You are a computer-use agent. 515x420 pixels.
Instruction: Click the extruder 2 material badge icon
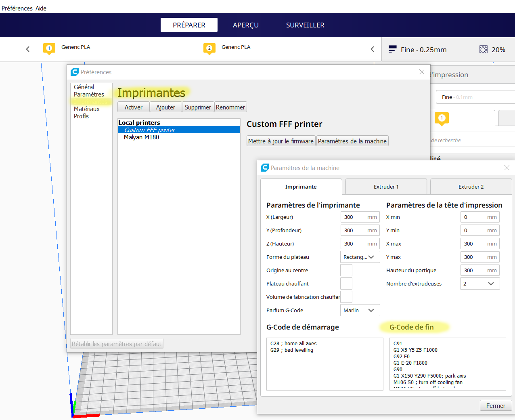tap(209, 48)
